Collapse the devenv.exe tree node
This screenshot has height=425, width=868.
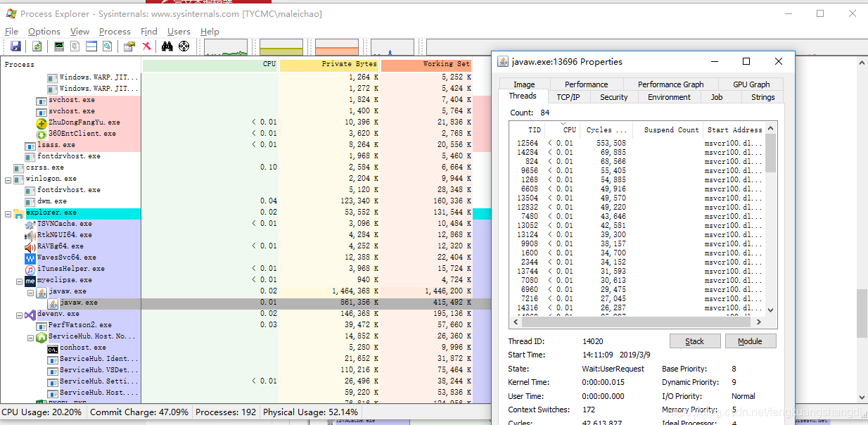[x=20, y=315]
